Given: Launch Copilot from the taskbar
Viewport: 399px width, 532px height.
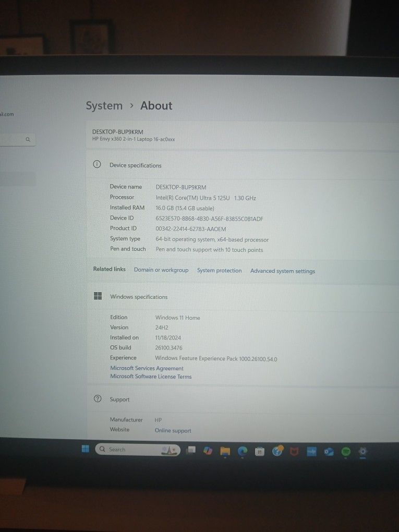Looking at the screenshot, I should click(x=208, y=451).
